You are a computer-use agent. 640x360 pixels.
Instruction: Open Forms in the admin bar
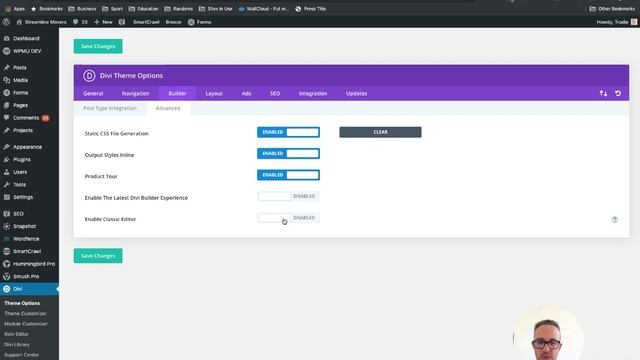point(200,22)
